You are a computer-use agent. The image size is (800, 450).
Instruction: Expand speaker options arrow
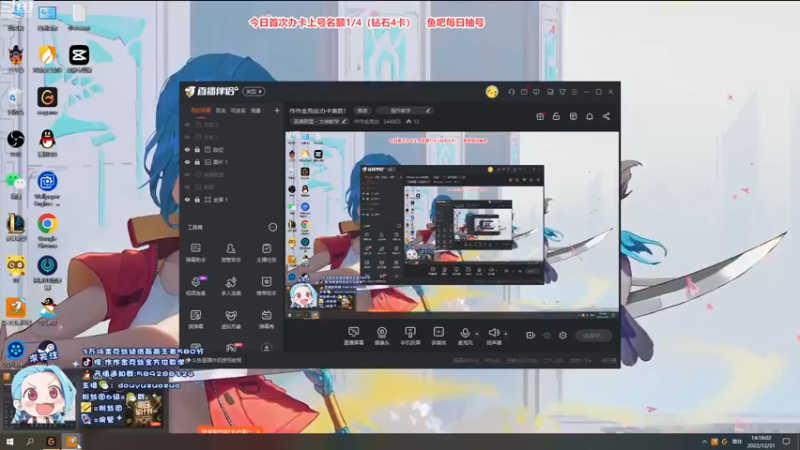tap(506, 334)
